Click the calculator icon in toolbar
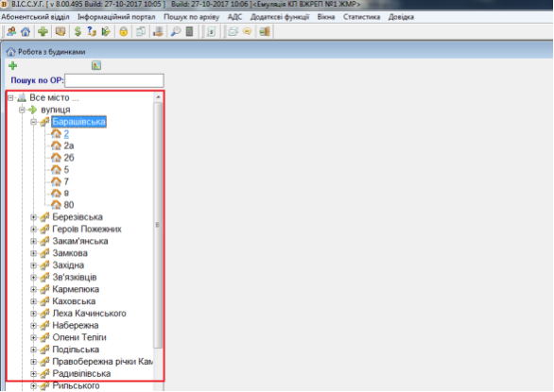Viewport: 554px width, 392px height. (190, 32)
